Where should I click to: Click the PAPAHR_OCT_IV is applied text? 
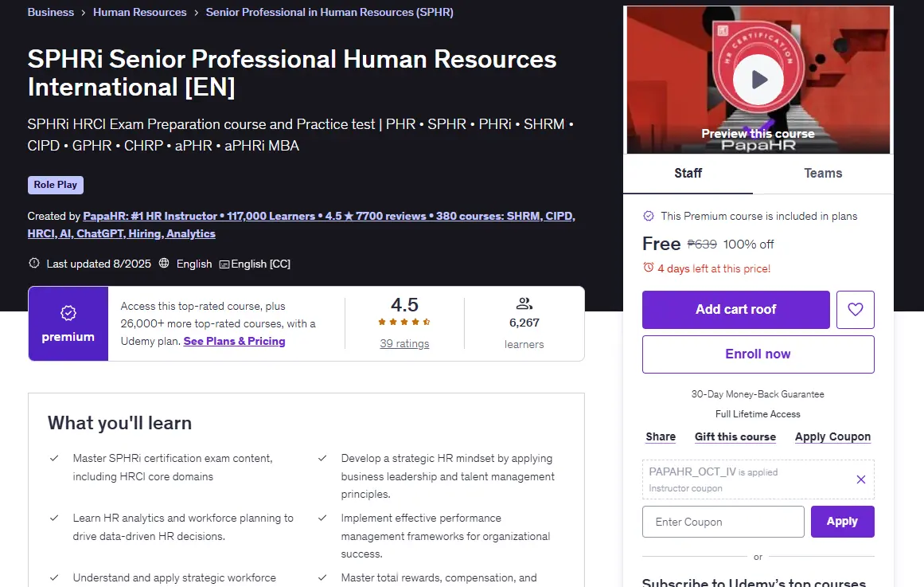pos(713,472)
